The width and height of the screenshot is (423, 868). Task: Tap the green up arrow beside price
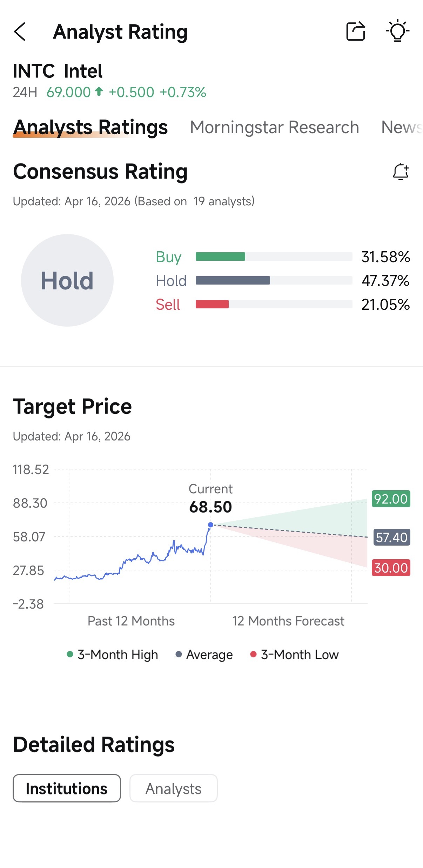tap(99, 91)
